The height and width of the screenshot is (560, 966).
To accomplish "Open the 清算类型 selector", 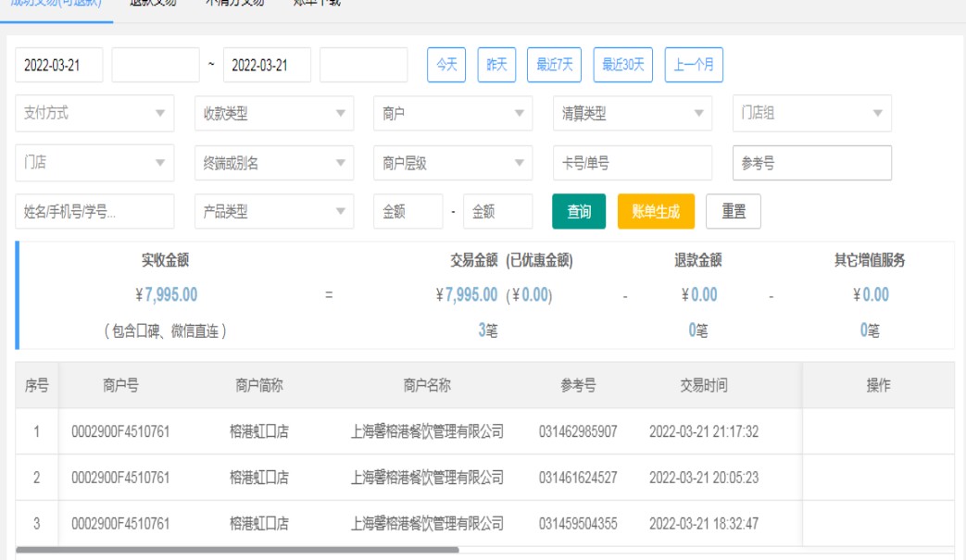I will (633, 114).
